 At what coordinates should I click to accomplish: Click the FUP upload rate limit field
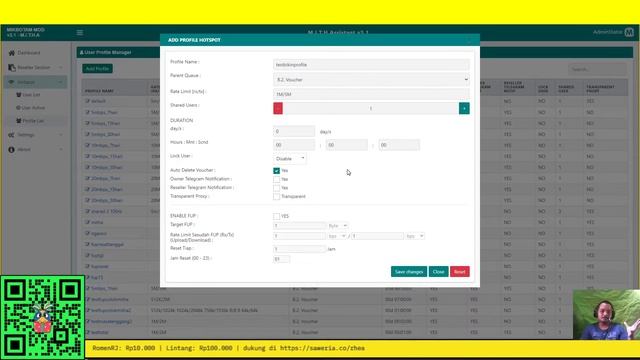pyautogui.click(x=299, y=236)
